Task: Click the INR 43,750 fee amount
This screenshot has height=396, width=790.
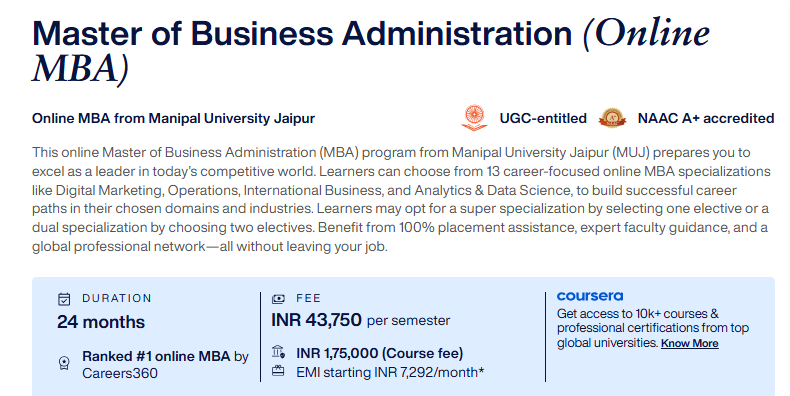Action: [316, 319]
